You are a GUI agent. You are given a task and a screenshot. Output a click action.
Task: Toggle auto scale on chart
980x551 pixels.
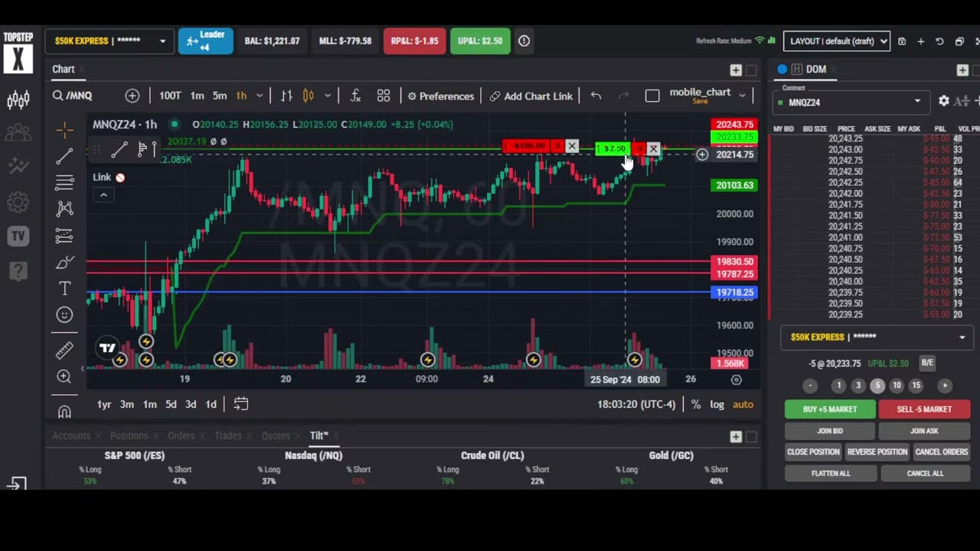[x=743, y=404]
